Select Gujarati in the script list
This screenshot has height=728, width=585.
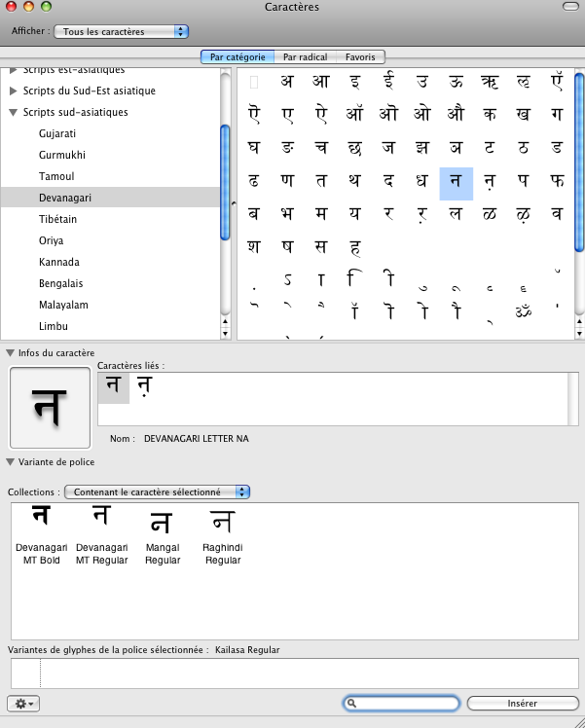coord(57,133)
